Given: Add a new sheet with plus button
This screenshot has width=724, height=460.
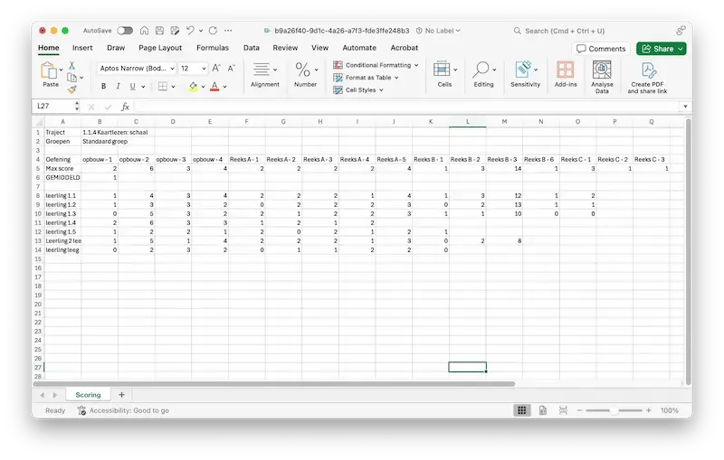Looking at the screenshot, I should 121,394.
